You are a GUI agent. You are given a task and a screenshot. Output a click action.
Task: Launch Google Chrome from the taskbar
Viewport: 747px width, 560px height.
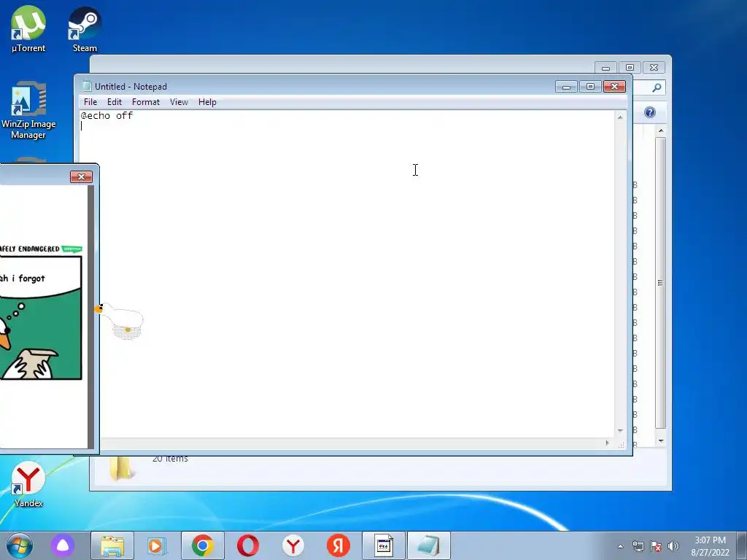[x=203, y=545]
